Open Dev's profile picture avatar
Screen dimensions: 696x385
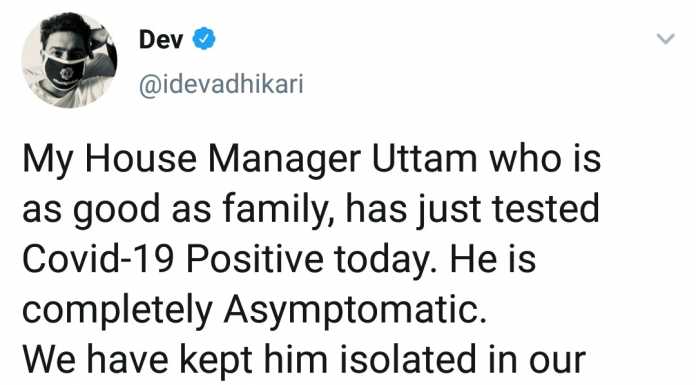coord(69,60)
